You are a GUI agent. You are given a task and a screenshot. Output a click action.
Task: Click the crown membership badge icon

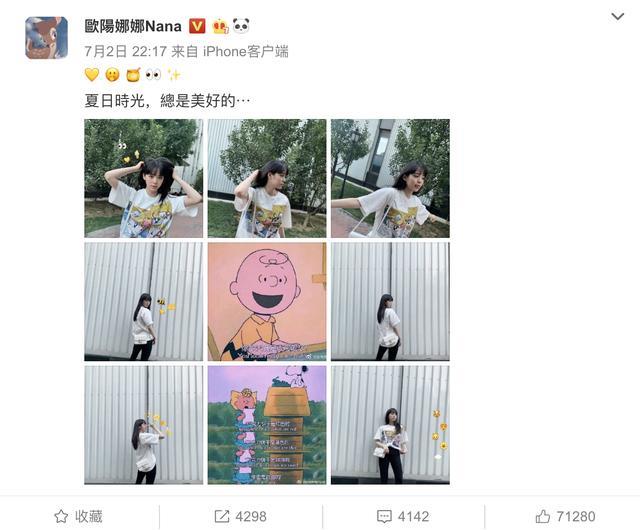[x=220, y=27]
